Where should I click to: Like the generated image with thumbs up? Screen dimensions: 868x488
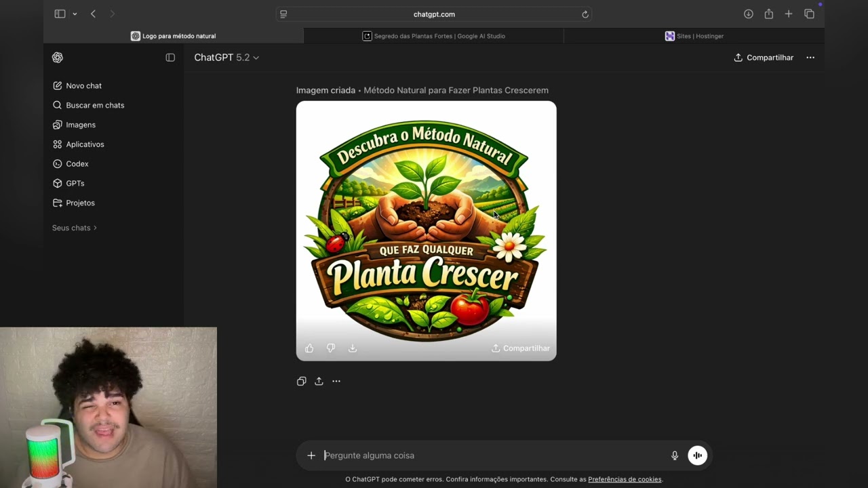pyautogui.click(x=309, y=348)
